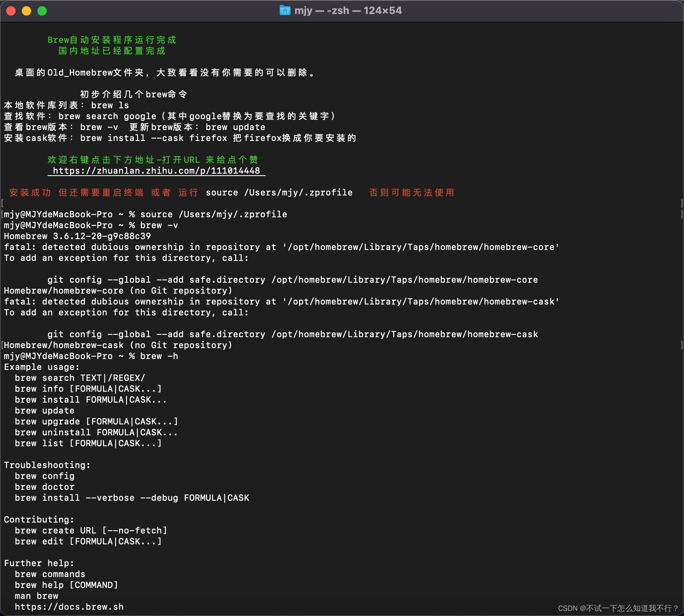Screen dimensions: 684x616
Task: Click 'brew upgrade [FORMULA|CASK...]' line
Action: tap(96, 422)
